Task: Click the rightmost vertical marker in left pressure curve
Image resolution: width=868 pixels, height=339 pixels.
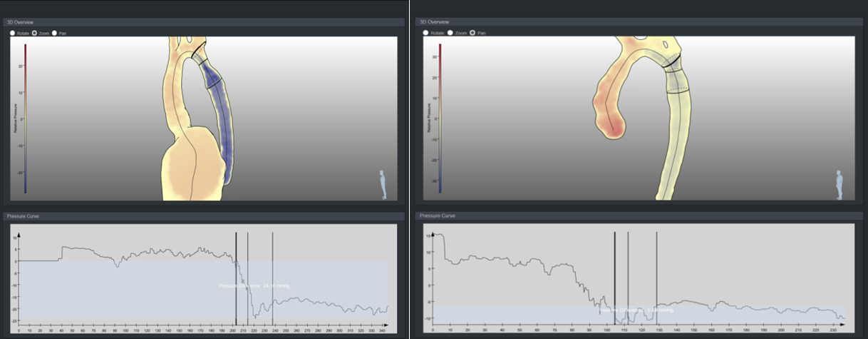Action: (x=273, y=278)
